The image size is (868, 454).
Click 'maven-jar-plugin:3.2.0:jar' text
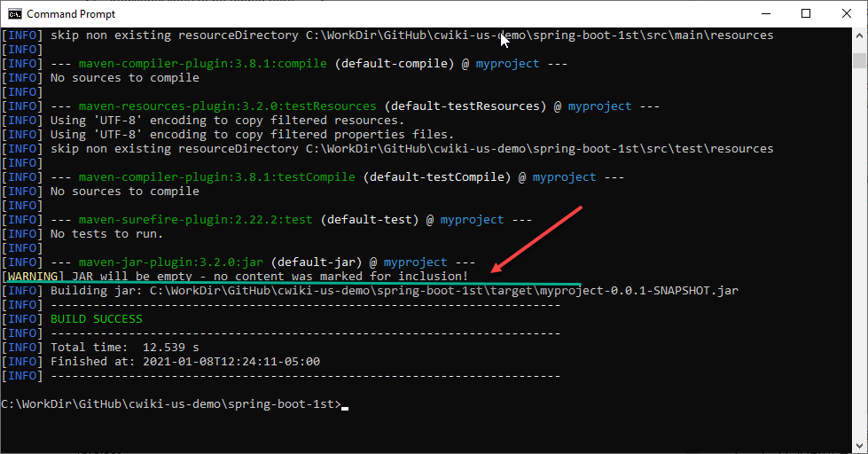coord(170,262)
